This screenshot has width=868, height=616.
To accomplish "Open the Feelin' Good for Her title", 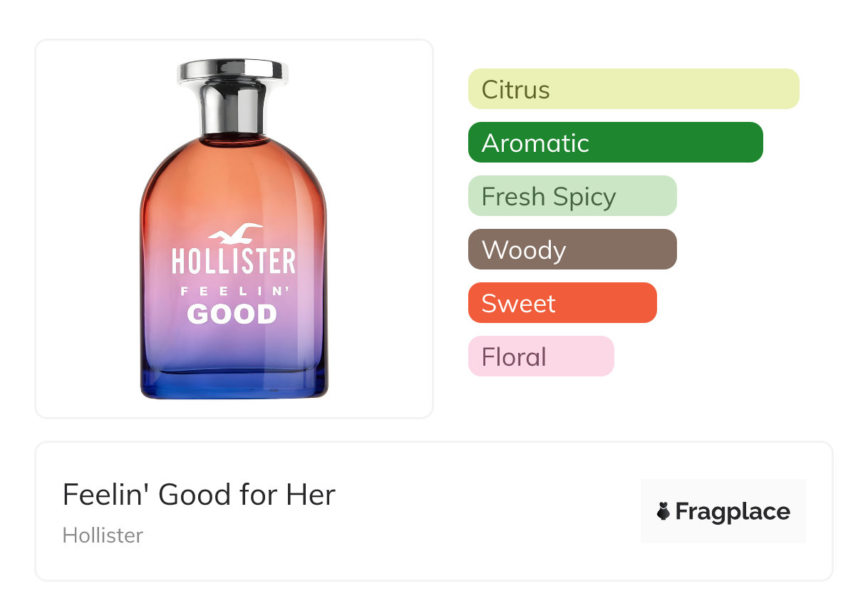I will pyautogui.click(x=199, y=495).
